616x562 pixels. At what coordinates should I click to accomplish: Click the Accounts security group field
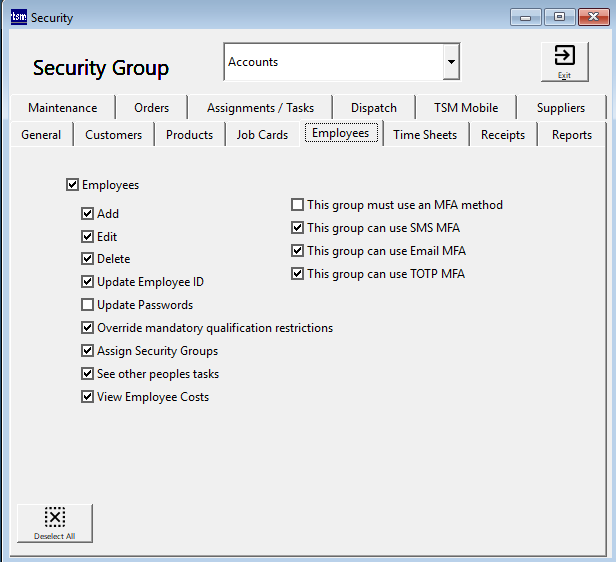(x=332, y=62)
